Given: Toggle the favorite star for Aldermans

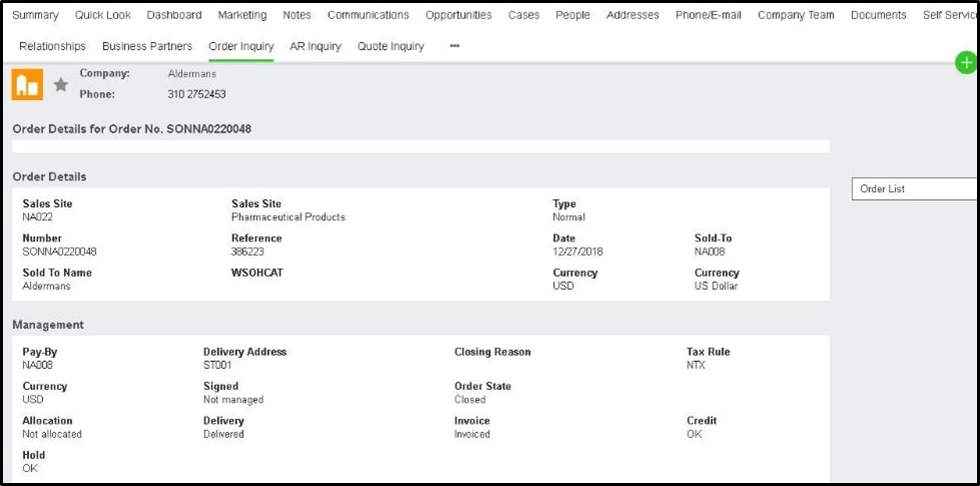Looking at the screenshot, I should (x=61, y=85).
